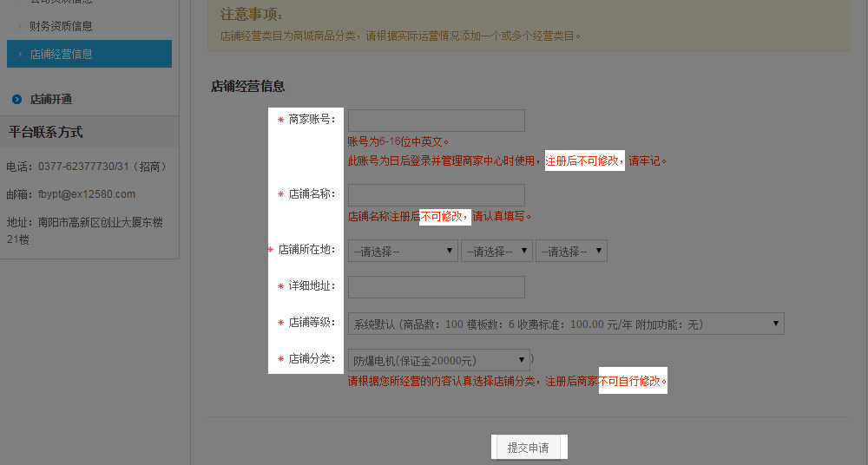Click the email address fbypt@ex12580.com
The image size is (868, 465).
point(87,194)
